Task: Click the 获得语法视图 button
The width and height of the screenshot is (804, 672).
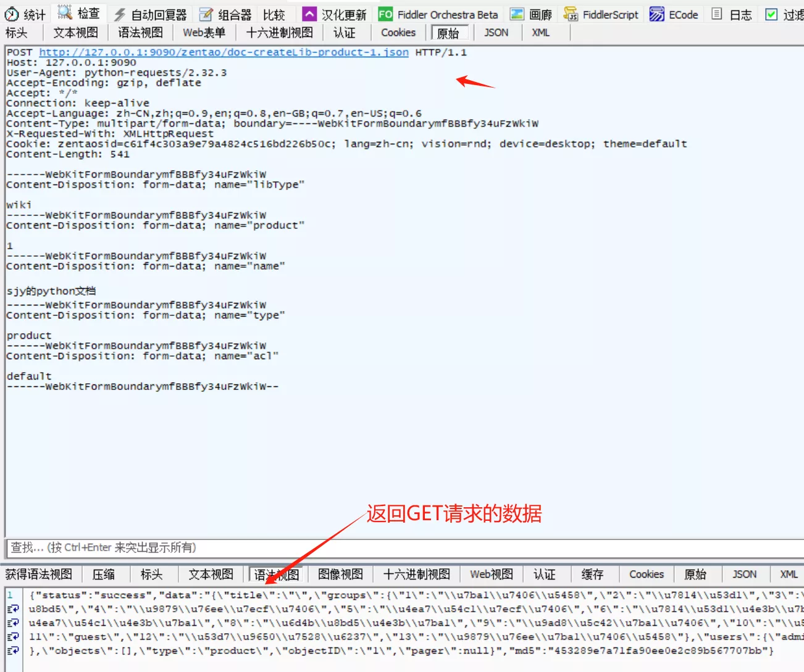Action: coord(39,575)
